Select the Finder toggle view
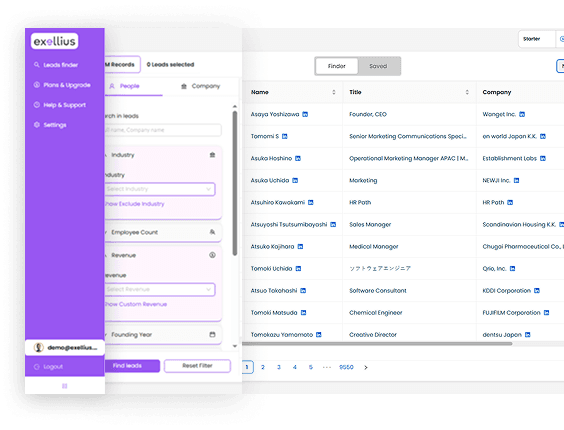This screenshot has width=564, height=430. [337, 66]
